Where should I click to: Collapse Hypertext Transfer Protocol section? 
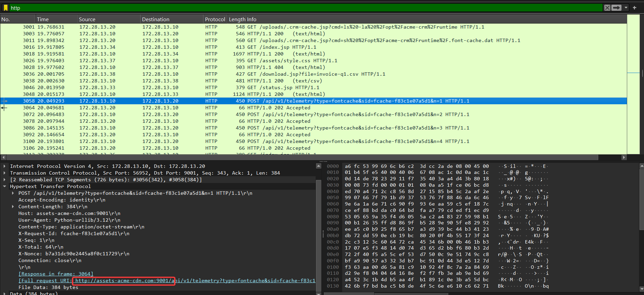[x=4, y=186]
